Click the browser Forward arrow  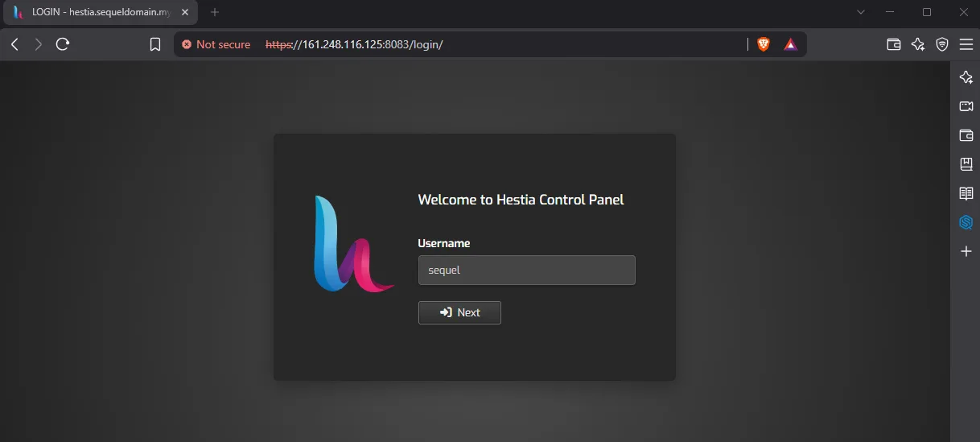click(38, 44)
